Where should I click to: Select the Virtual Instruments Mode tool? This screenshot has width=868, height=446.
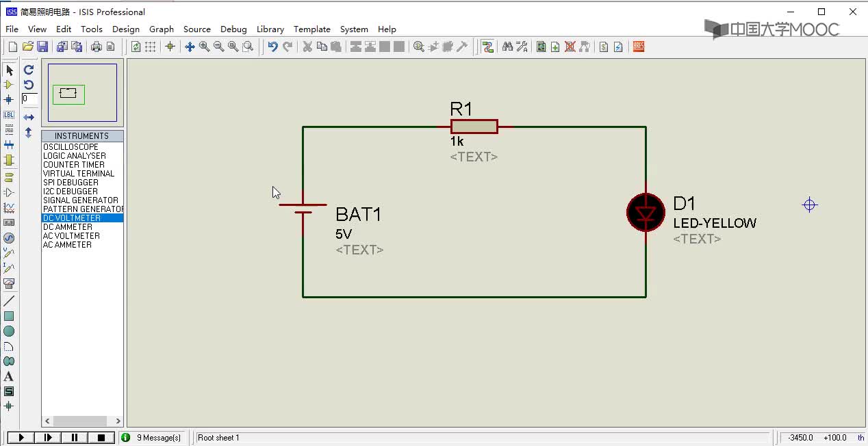pos(9,283)
